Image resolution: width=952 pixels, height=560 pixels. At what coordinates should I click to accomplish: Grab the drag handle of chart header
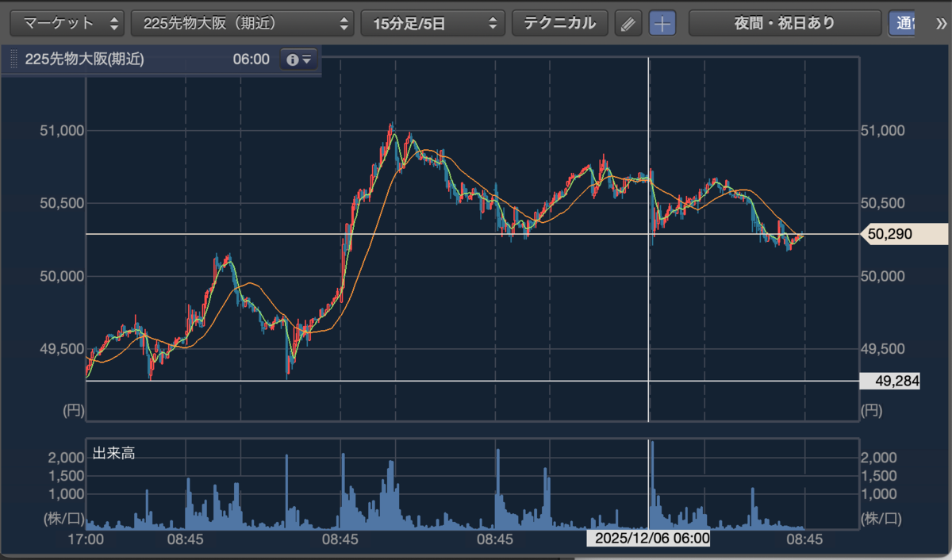point(13,59)
